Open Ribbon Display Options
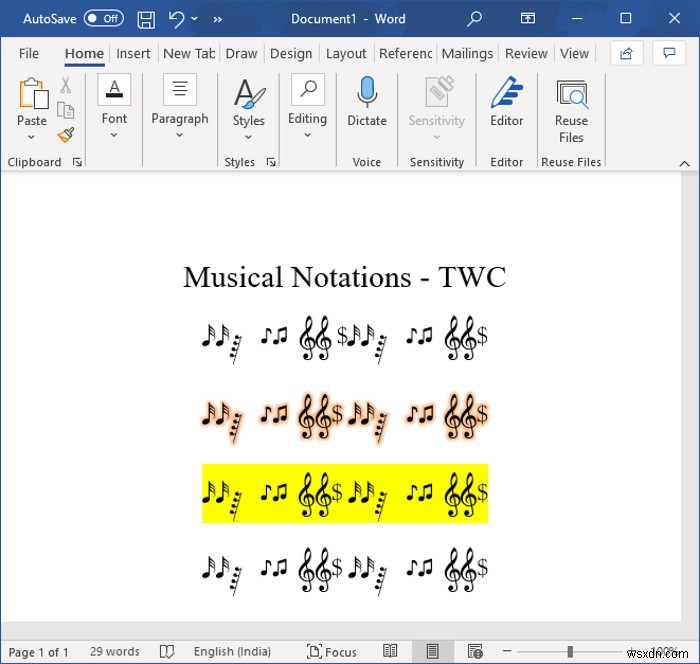700x664 pixels. click(528, 18)
